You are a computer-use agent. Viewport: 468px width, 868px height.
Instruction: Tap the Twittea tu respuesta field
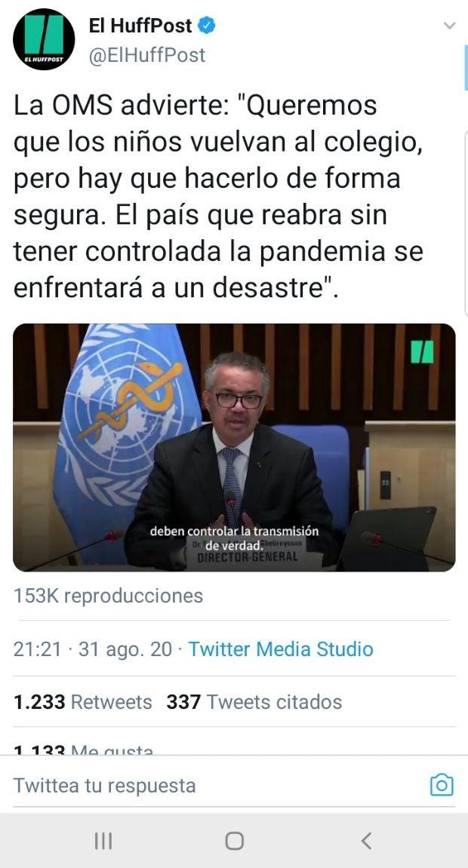click(215, 786)
